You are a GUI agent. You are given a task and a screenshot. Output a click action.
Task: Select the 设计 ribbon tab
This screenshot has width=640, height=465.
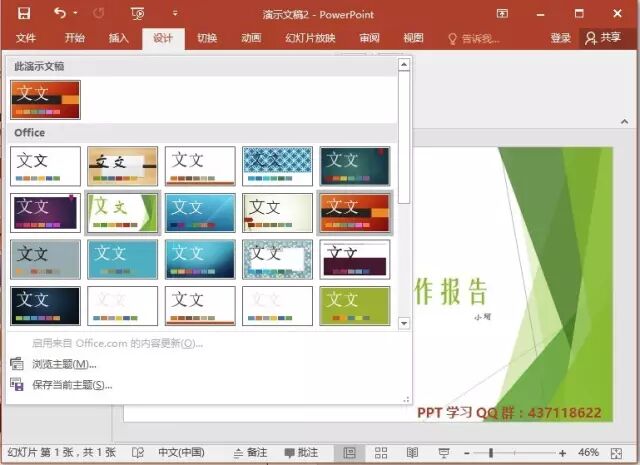(163, 38)
